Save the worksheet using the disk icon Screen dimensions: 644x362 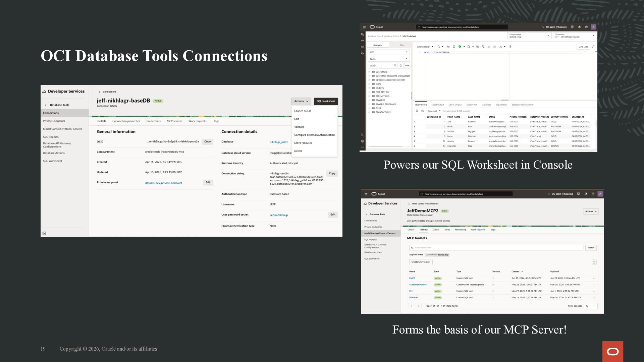pyautogui.click(x=454, y=47)
